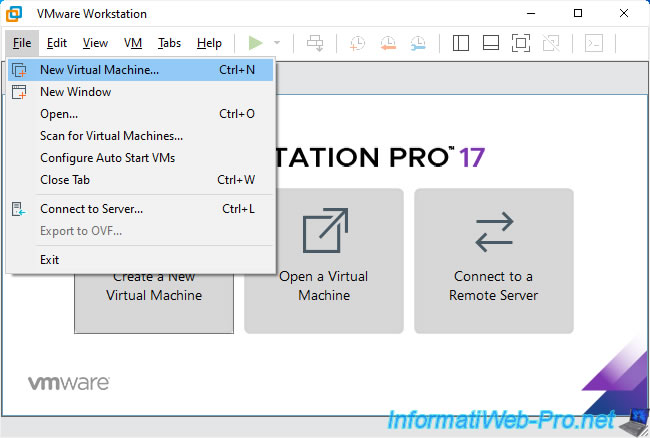Click the green Power On play icon
This screenshot has height=438, width=650.
(255, 43)
